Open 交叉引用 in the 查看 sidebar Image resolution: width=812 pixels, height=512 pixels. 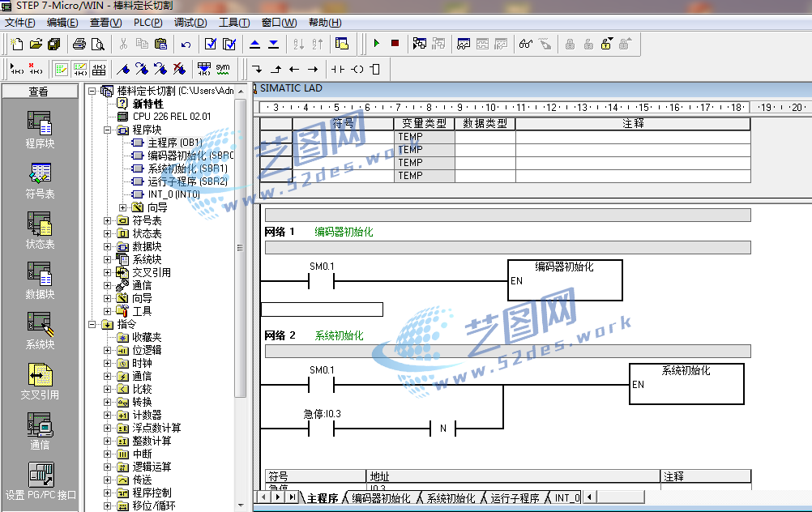[40, 381]
